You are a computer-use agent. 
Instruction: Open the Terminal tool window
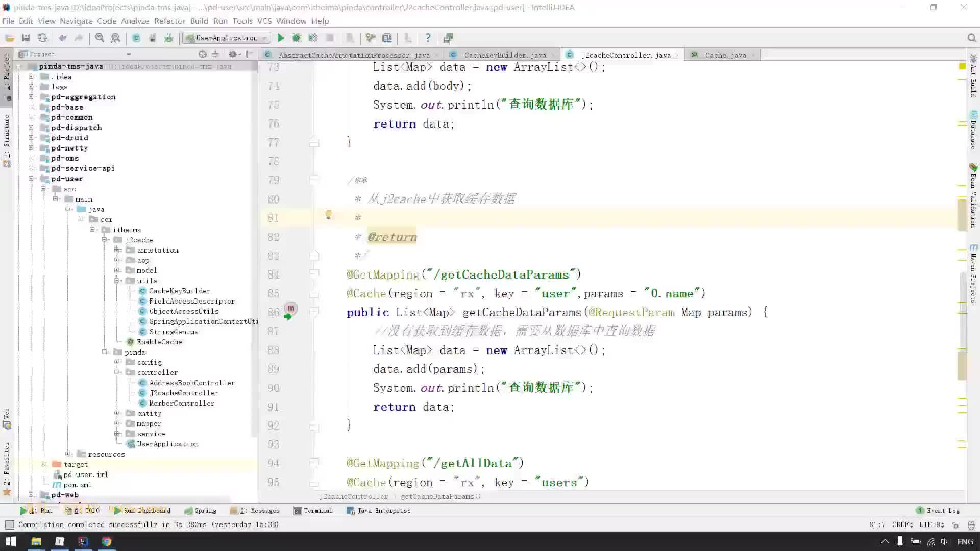click(x=313, y=510)
